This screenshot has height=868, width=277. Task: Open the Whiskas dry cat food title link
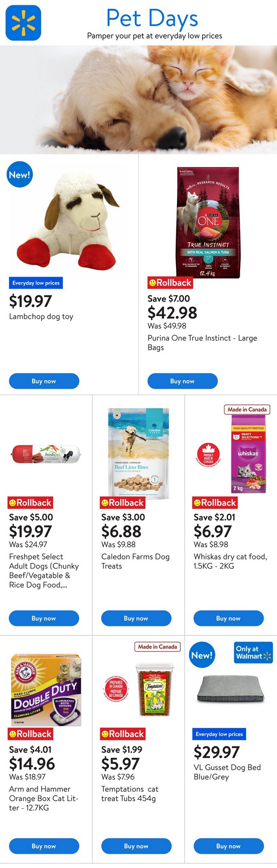click(230, 561)
